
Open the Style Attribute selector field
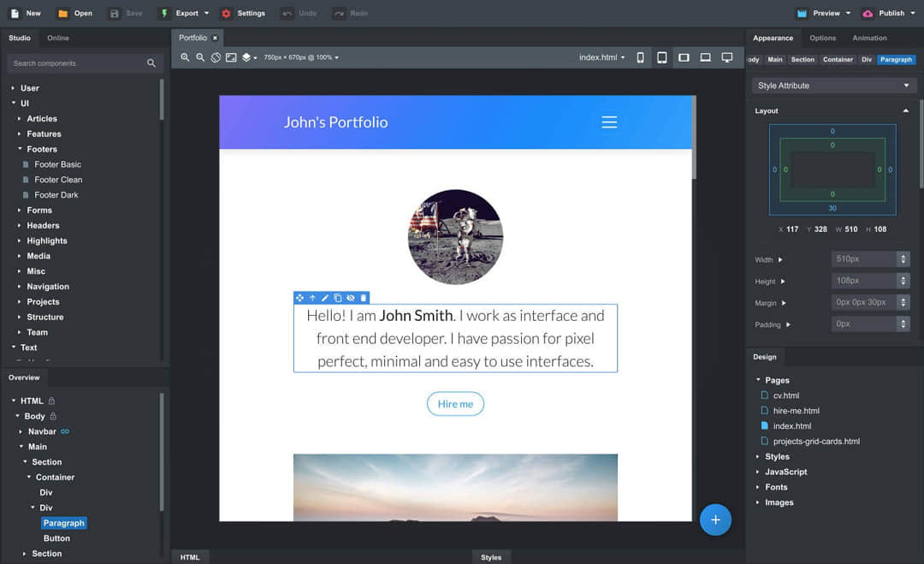[832, 86]
